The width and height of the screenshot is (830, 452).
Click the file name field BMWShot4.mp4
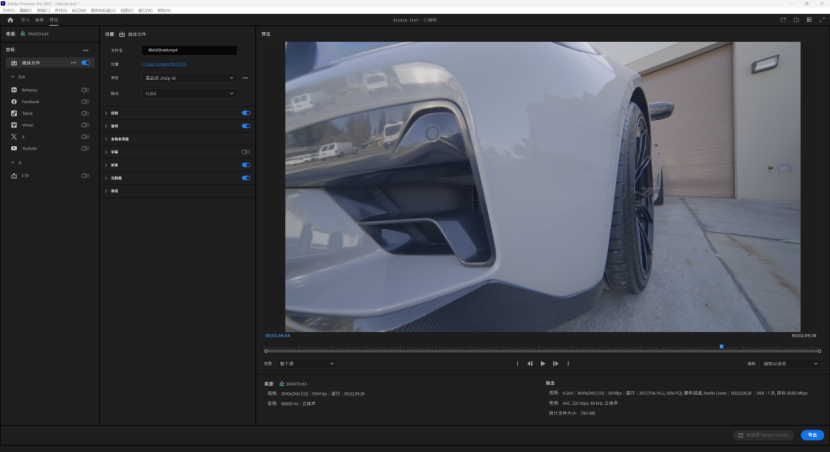point(189,49)
